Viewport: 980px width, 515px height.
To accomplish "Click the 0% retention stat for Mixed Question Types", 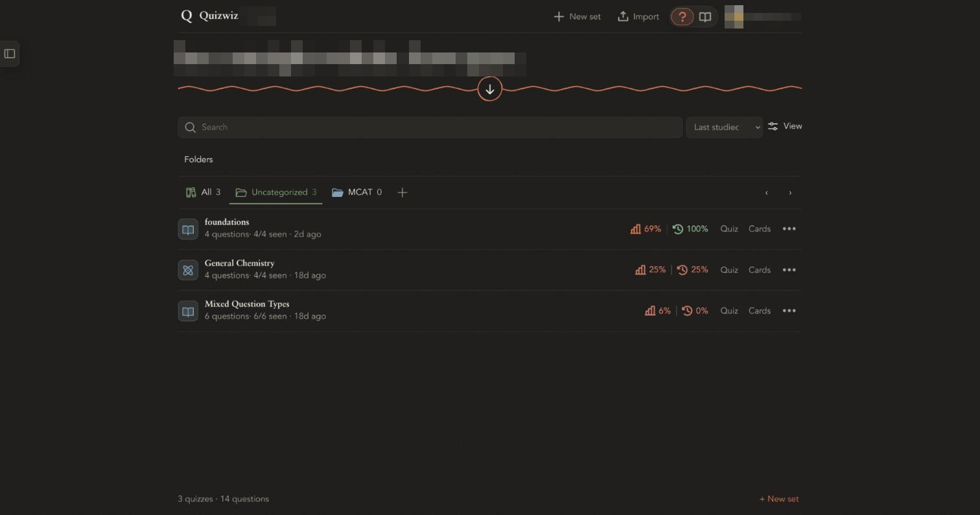I will point(695,311).
